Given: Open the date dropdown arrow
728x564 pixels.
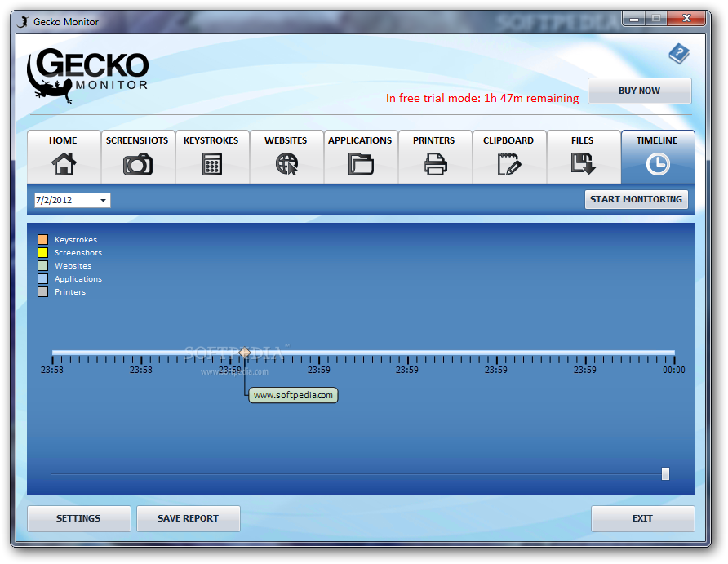Looking at the screenshot, I should pyautogui.click(x=103, y=201).
